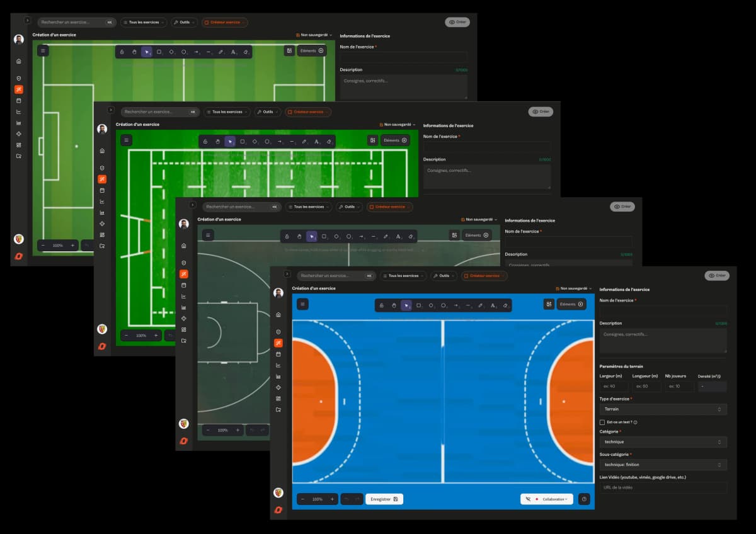
Task: Expand the 'Catégorie' technique dropdown
Action: point(663,442)
